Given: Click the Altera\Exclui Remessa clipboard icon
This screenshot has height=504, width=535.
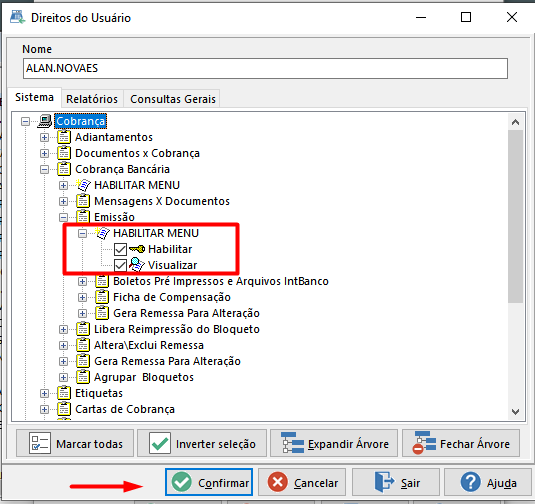Looking at the screenshot, I should (x=83, y=345).
